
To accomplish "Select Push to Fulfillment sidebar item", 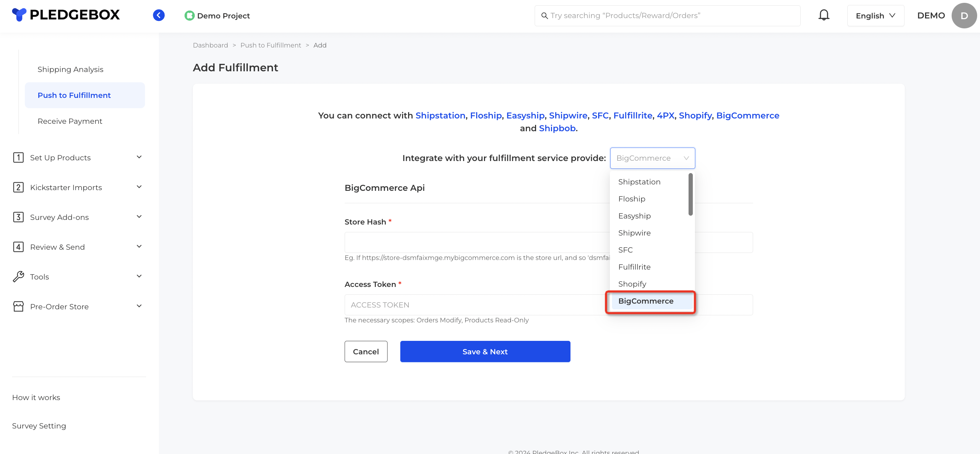I will [85, 95].
